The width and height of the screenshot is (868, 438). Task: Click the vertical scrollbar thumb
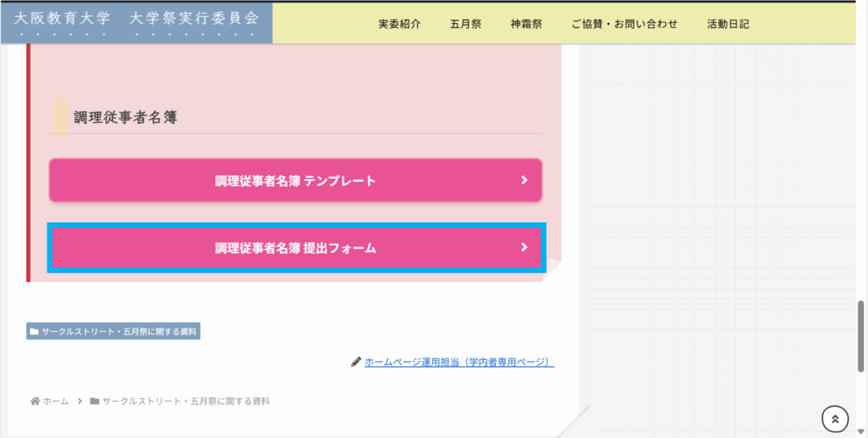(860, 335)
